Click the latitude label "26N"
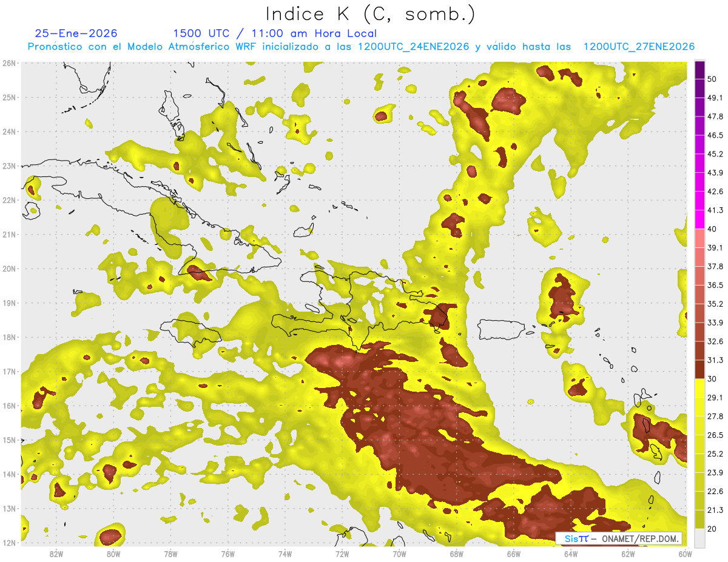Screen dimensions: 728x562 (9, 63)
